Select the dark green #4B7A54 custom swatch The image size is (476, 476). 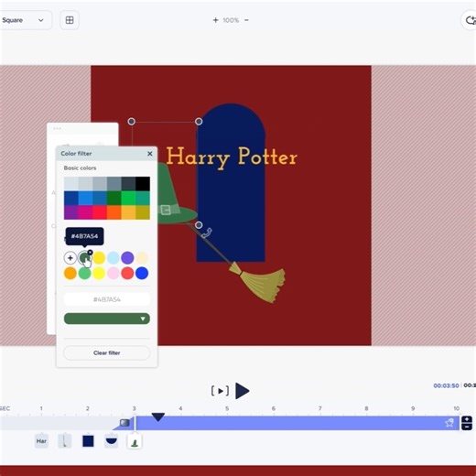(84, 258)
